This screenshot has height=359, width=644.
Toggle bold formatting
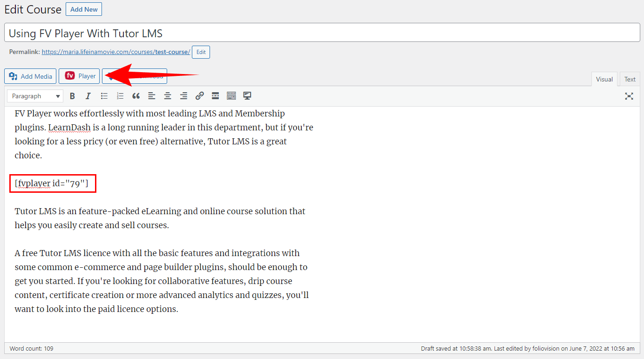(72, 96)
